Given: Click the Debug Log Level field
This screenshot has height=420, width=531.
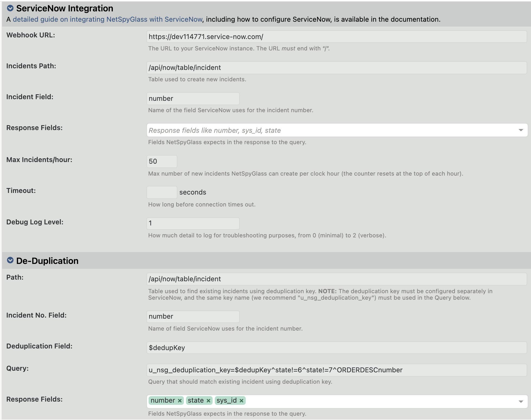Looking at the screenshot, I should tap(193, 223).
